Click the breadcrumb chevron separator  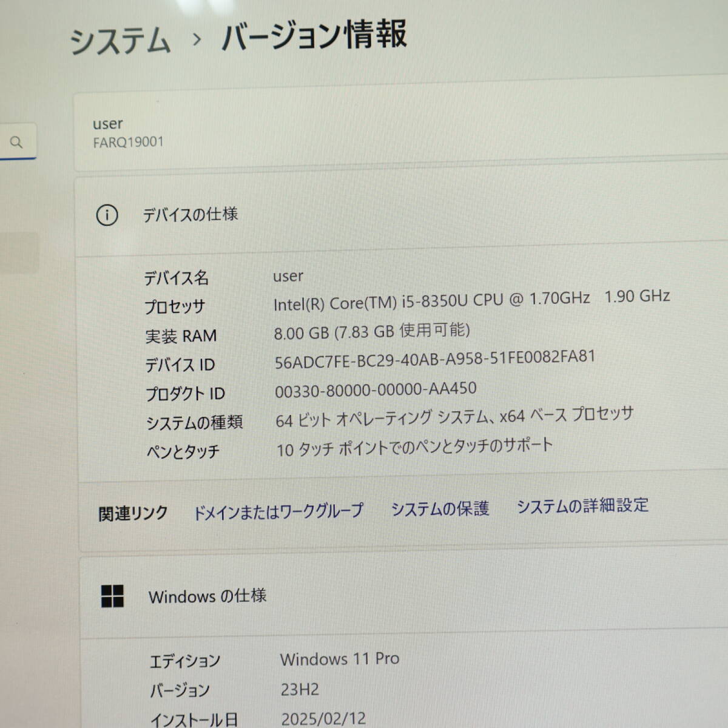point(196,40)
